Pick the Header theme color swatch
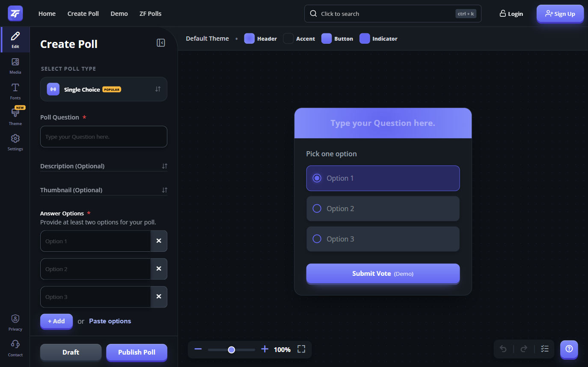 click(x=249, y=38)
